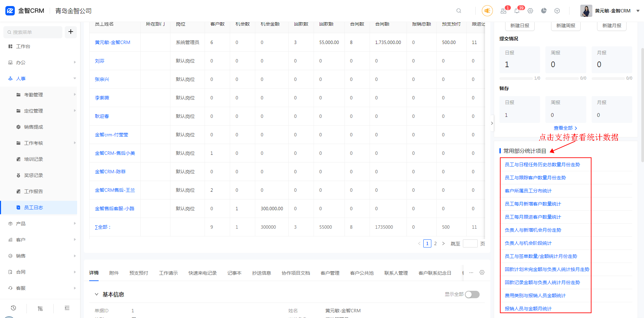Toggle the 显示全部 switch

[x=472, y=294]
